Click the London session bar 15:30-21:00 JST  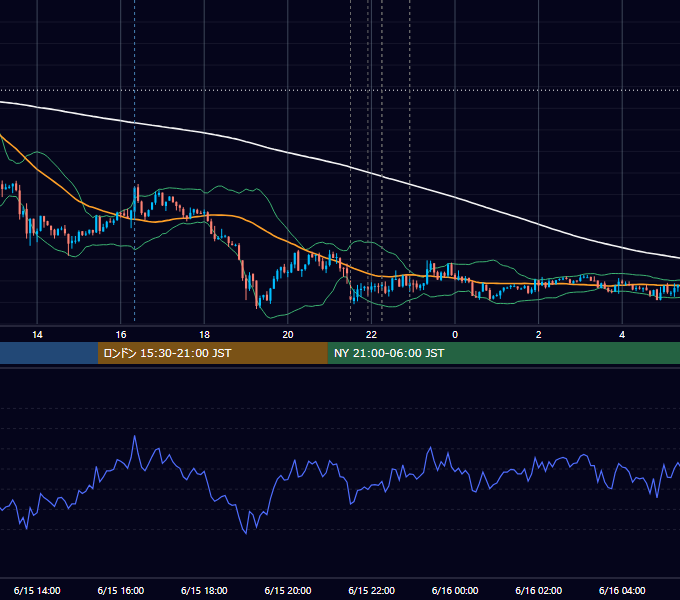212,353
